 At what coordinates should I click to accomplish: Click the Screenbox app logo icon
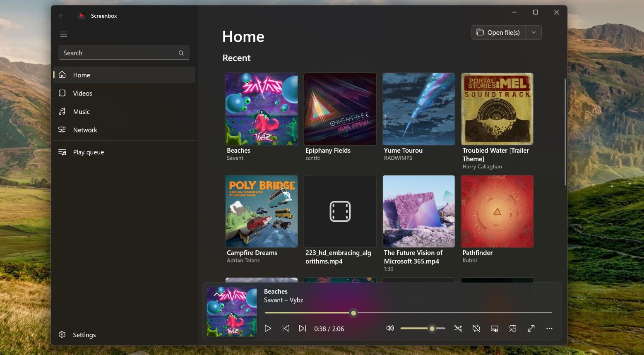point(82,16)
